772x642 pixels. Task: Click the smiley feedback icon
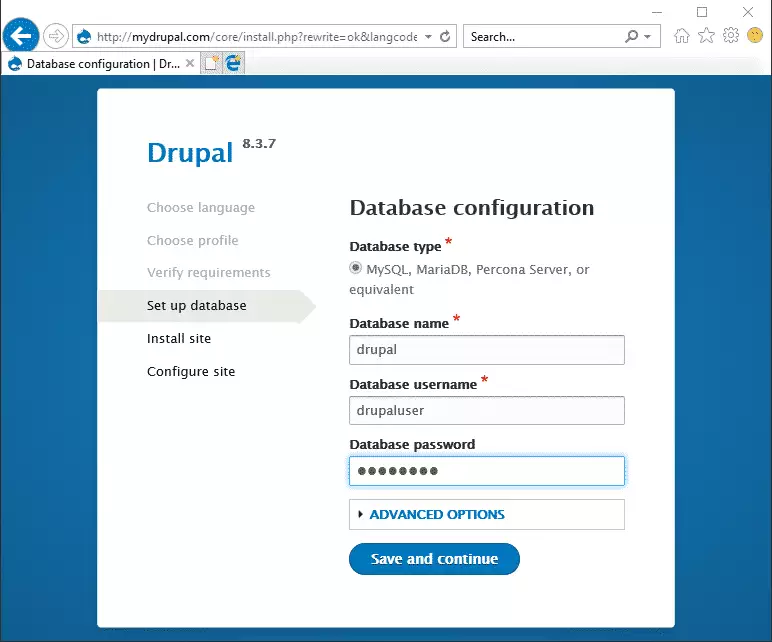click(x=755, y=35)
